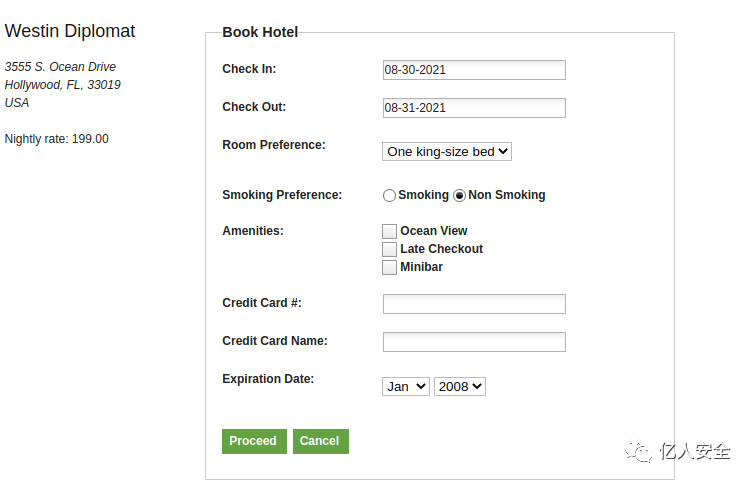The width and height of the screenshot is (755, 484).
Task: Tick the Late Checkout checkbox
Action: [x=390, y=249]
